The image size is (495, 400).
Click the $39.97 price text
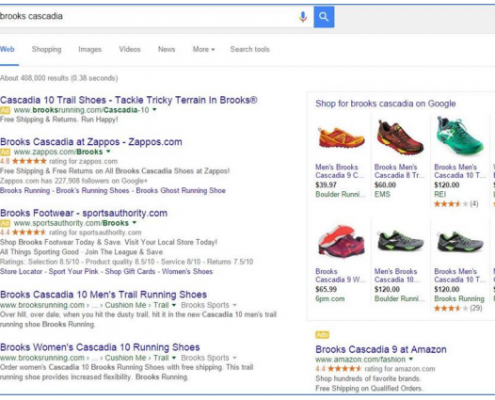click(x=326, y=185)
